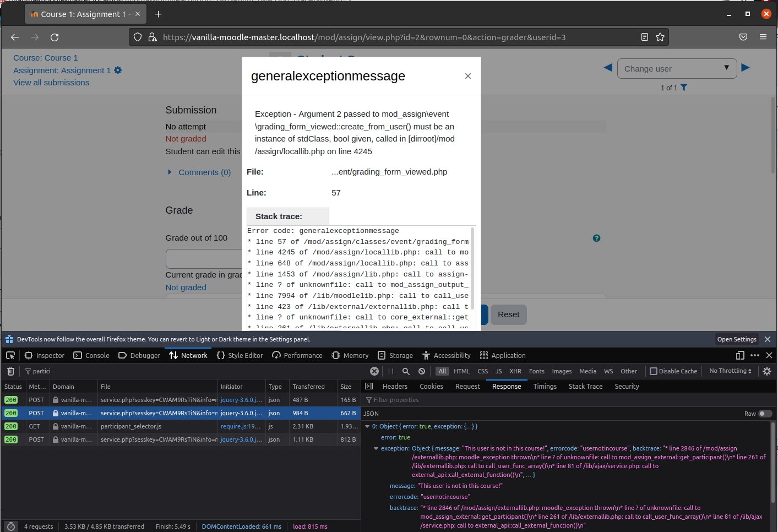Screen dimensions: 778x532
Task: Reload the current page
Action: pyautogui.click(x=55, y=37)
